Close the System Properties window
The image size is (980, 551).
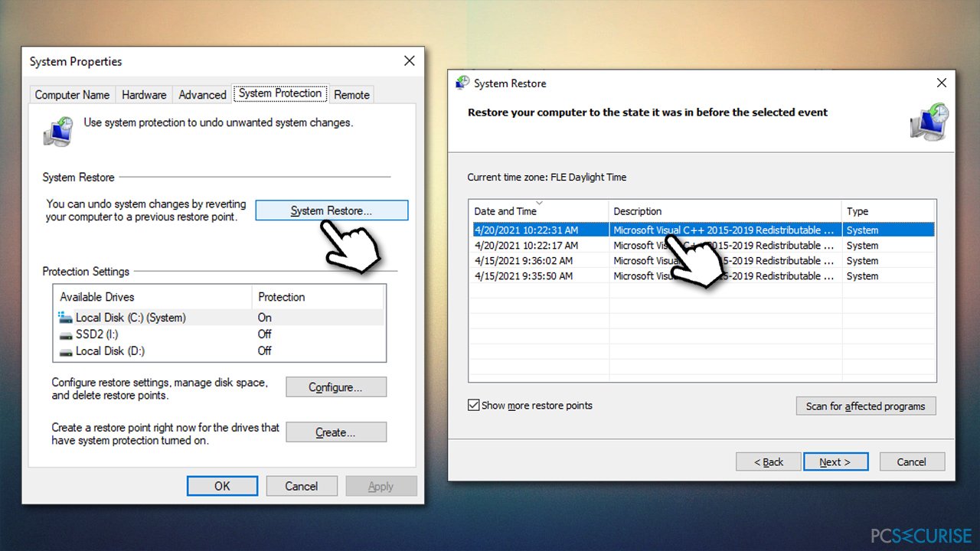[410, 61]
